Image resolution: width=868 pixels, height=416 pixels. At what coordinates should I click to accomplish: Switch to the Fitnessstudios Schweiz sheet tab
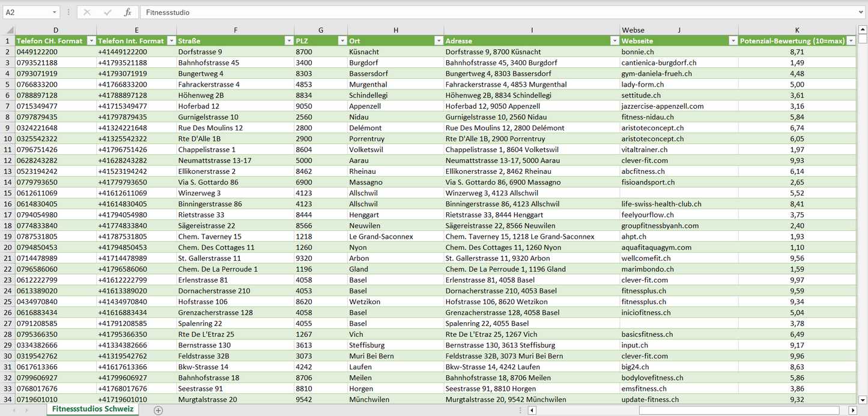pyautogui.click(x=93, y=409)
